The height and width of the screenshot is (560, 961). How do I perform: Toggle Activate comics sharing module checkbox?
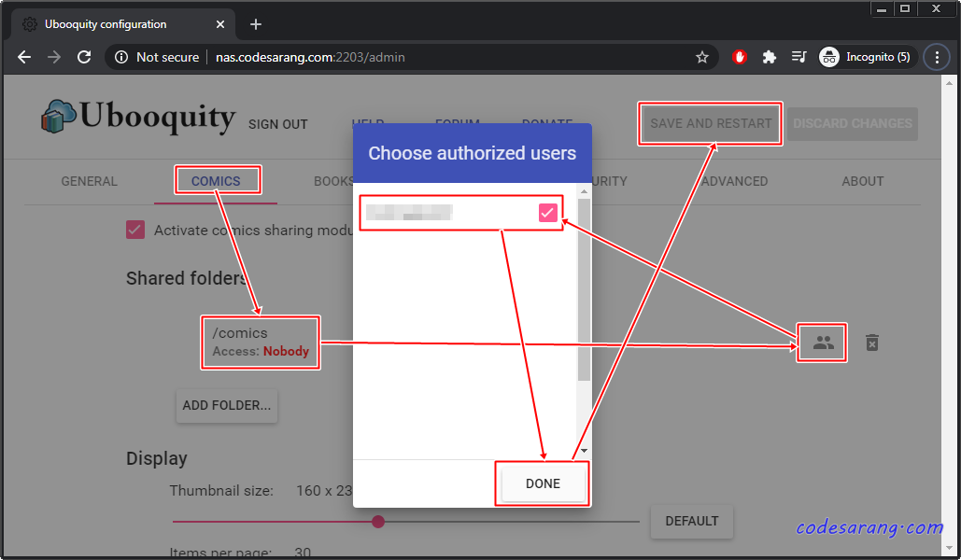pyautogui.click(x=135, y=230)
